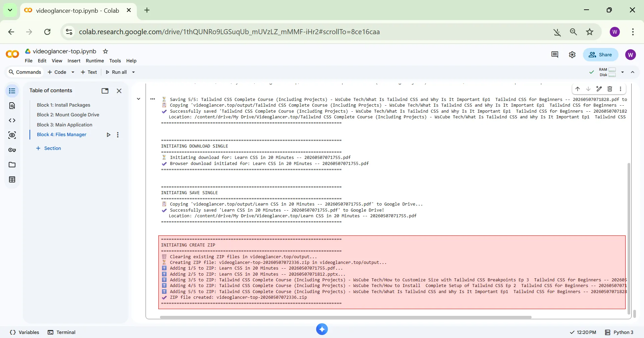Move the cell up
Viewport: 644px width, 338px height.
coord(578,89)
